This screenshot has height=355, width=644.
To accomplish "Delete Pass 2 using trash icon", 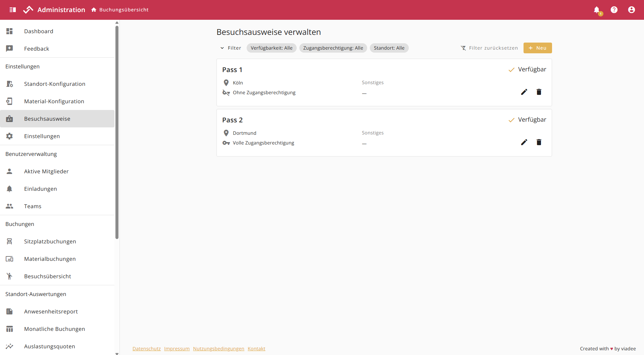I will pos(539,142).
